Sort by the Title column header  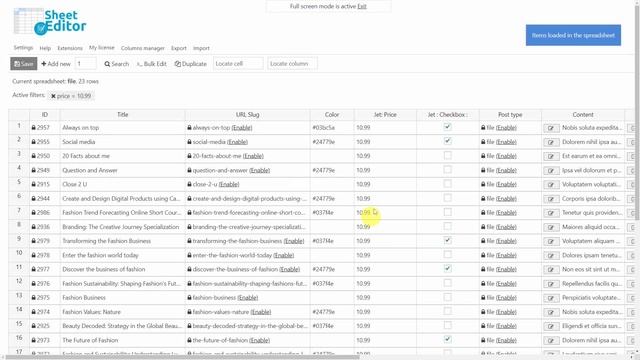pos(122,115)
